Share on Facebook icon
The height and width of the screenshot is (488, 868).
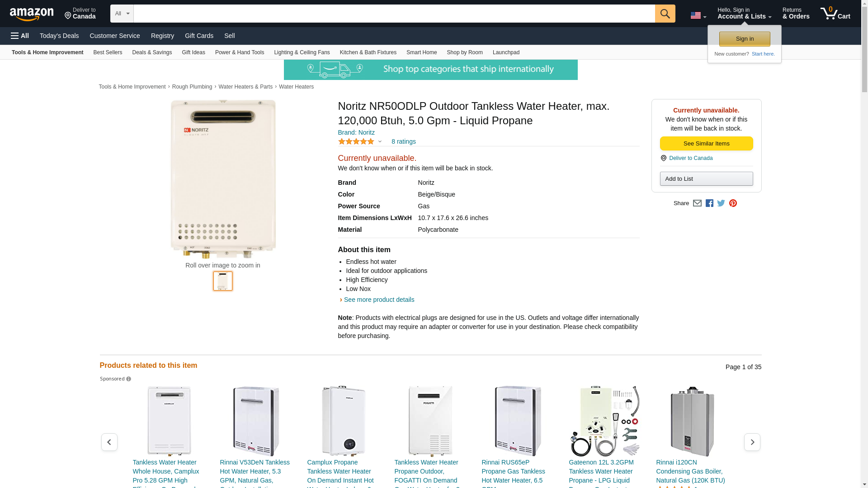tap(709, 203)
